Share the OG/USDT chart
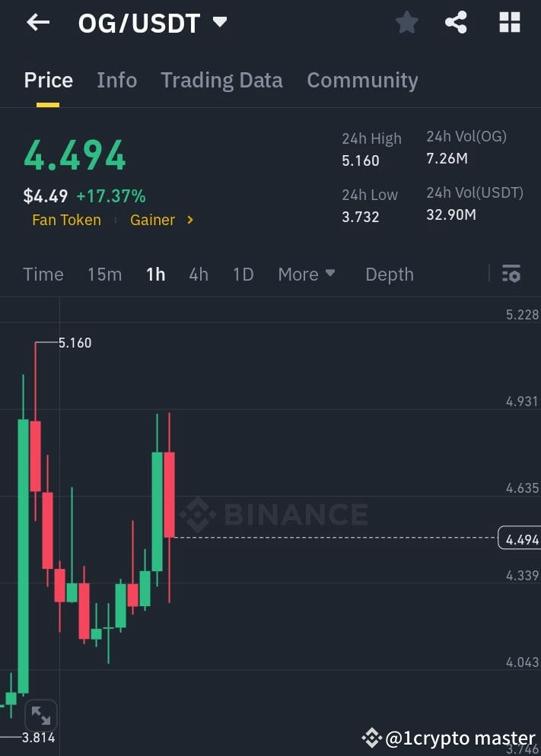The image size is (541, 756). 456,22
